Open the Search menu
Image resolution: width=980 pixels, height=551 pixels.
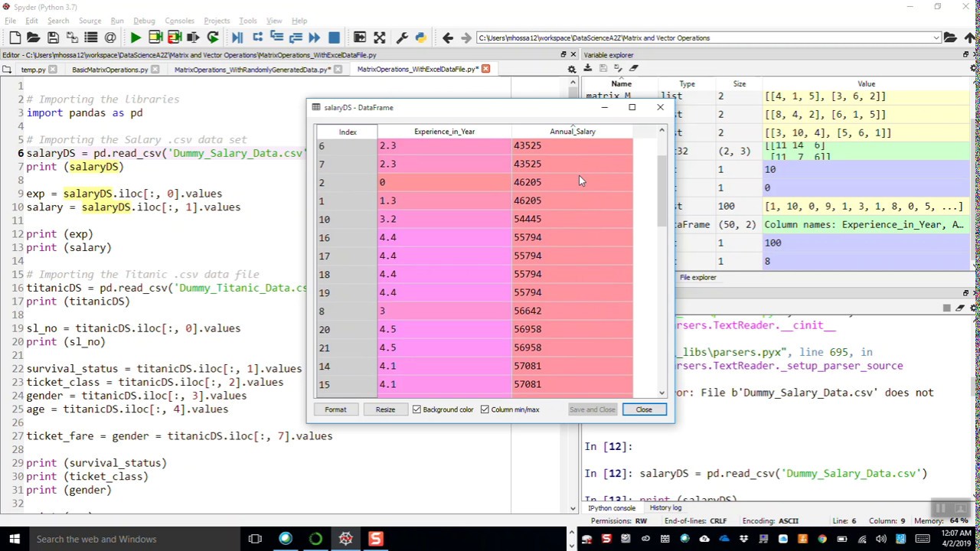[x=58, y=21]
